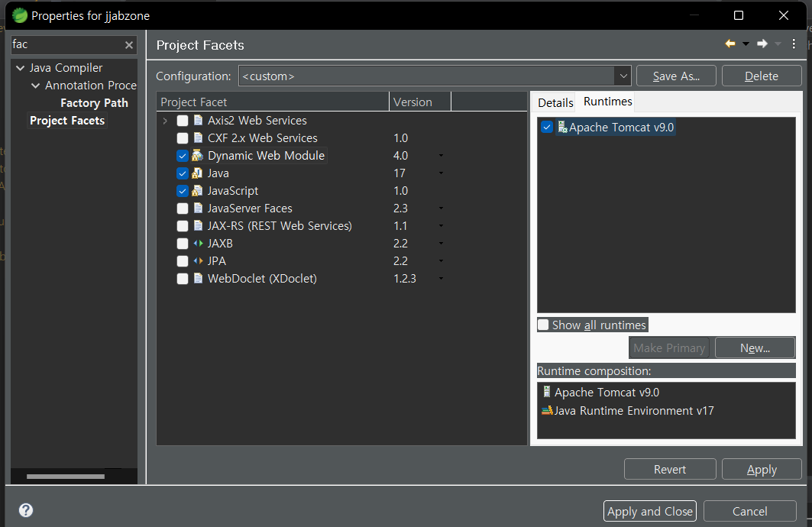Switch to the Details tab

[555, 102]
